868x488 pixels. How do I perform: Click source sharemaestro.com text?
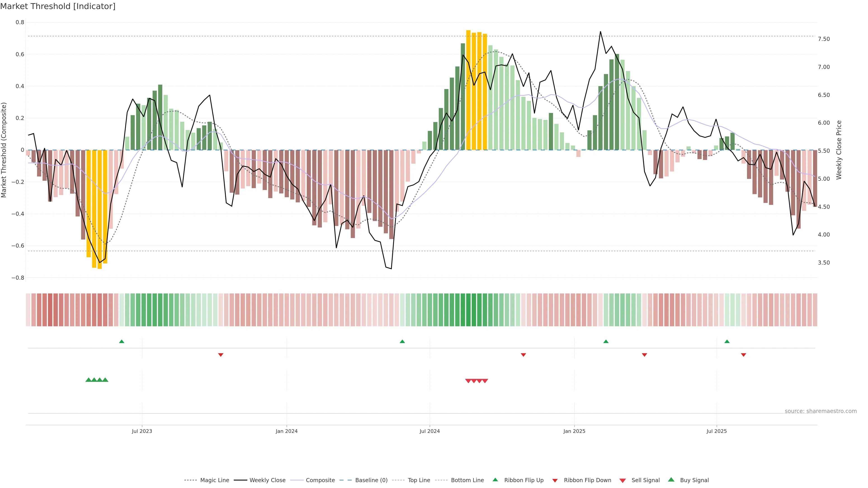(x=821, y=411)
